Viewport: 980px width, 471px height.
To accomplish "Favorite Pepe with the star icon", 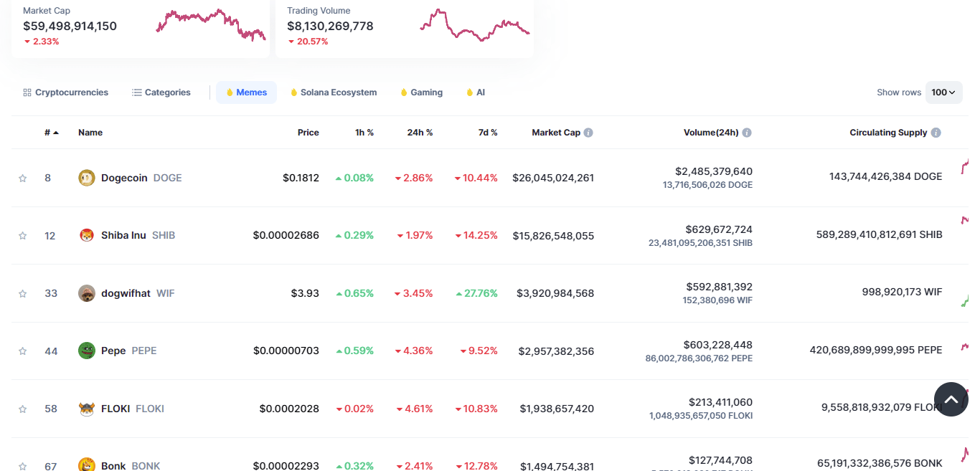I will pyautogui.click(x=22, y=351).
